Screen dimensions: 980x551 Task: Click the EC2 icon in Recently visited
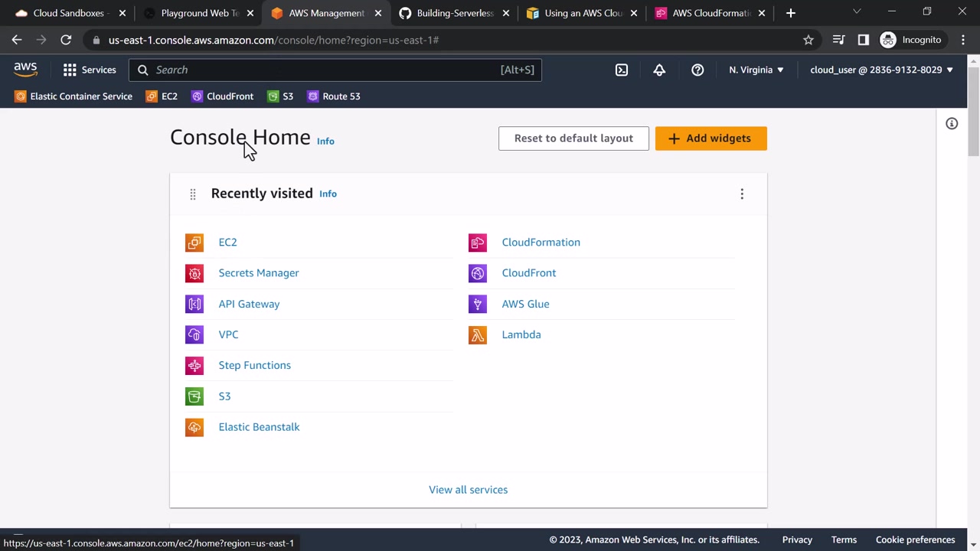click(x=194, y=243)
